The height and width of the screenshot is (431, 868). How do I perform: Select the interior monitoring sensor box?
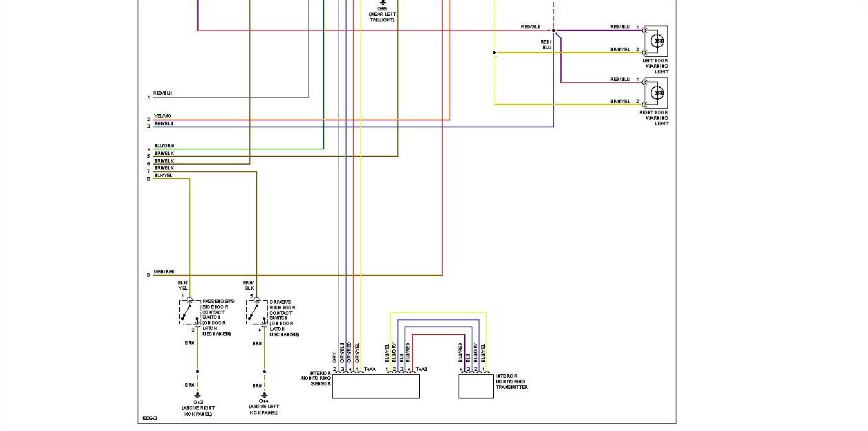(x=376, y=386)
